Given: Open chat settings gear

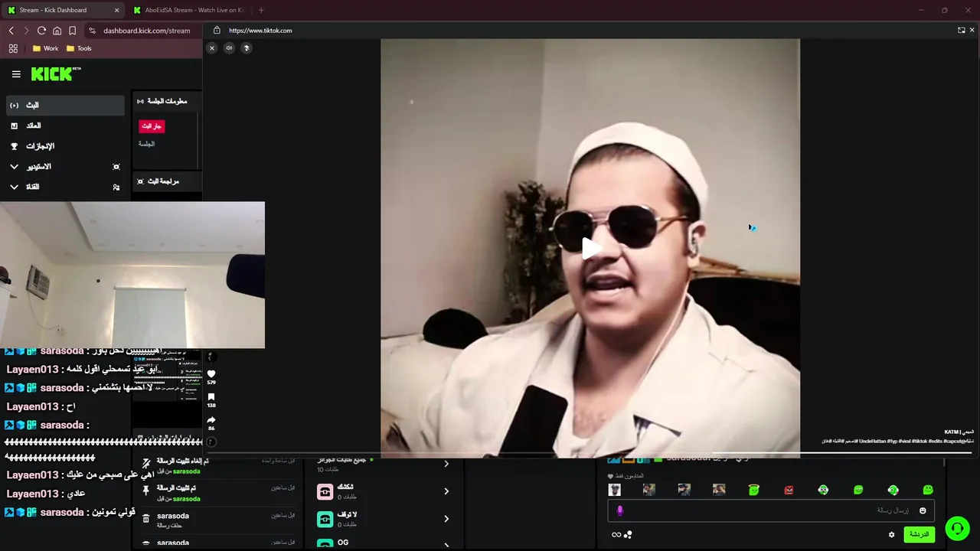Looking at the screenshot, I should tap(891, 535).
